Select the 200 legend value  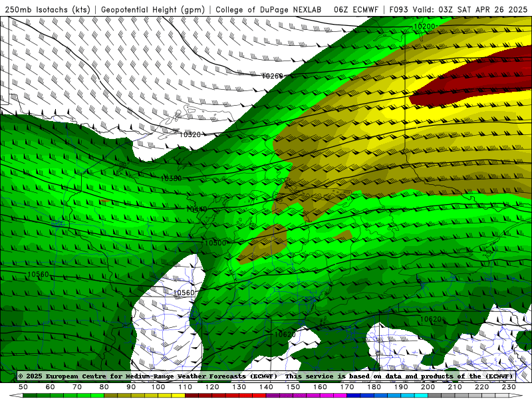coord(428,387)
